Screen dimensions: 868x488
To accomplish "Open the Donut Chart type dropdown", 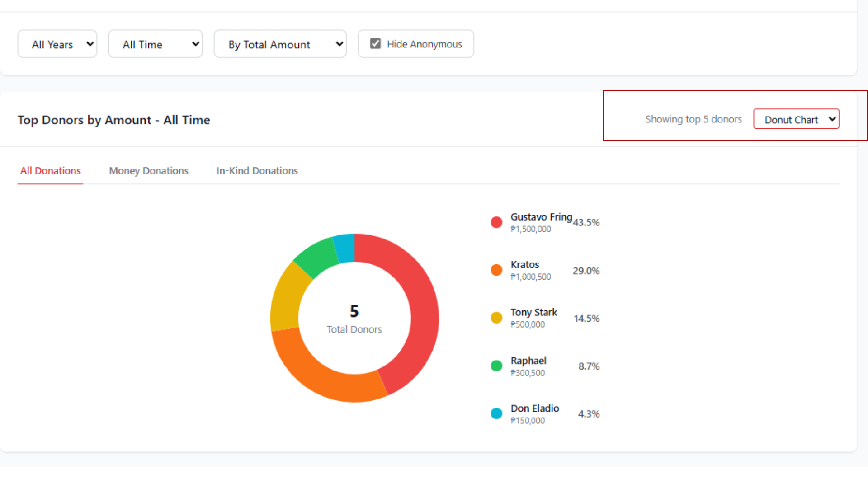I will tap(796, 119).
